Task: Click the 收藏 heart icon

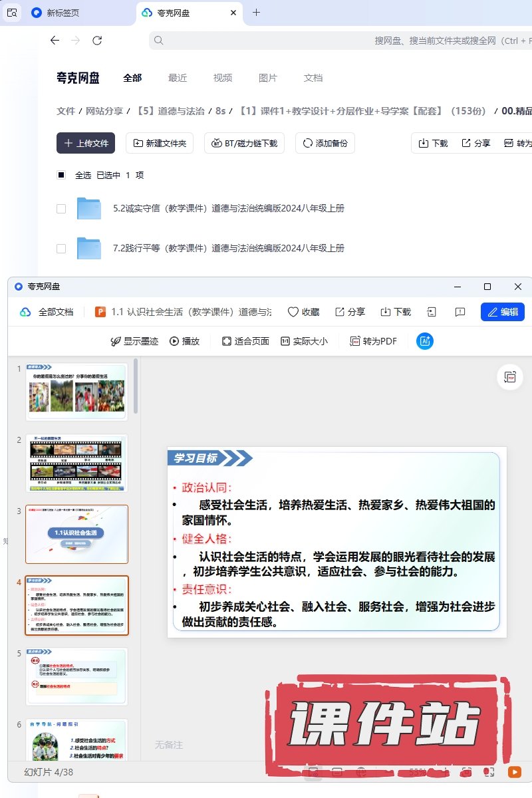Action: tap(303, 312)
